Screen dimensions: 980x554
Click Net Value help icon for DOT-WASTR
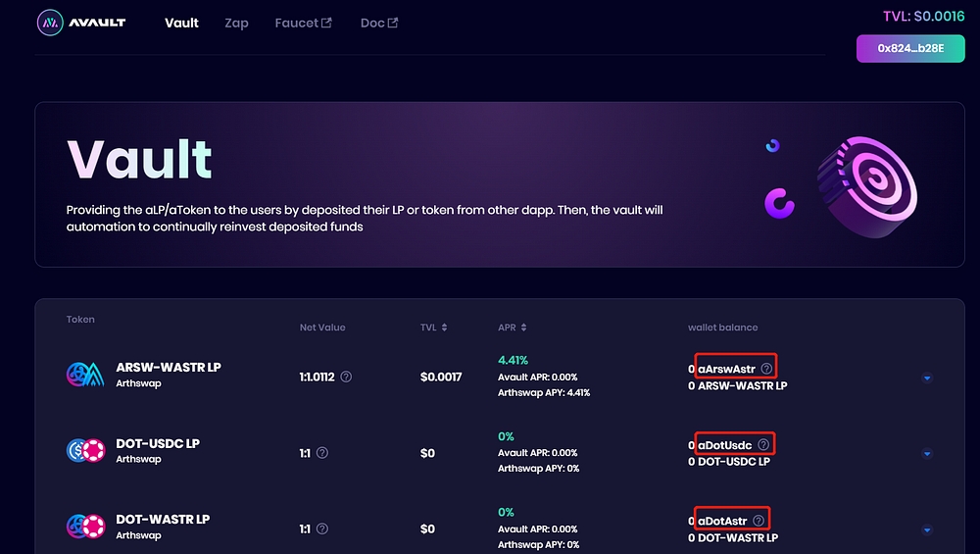coord(322,529)
